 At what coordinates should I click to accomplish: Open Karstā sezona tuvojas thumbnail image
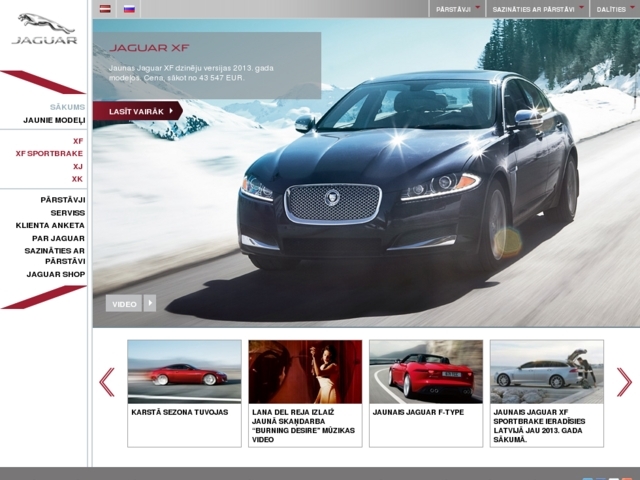tap(184, 372)
